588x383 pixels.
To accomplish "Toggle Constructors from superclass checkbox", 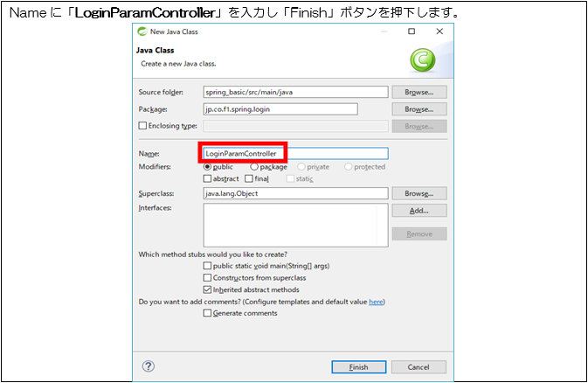I will coord(207,277).
